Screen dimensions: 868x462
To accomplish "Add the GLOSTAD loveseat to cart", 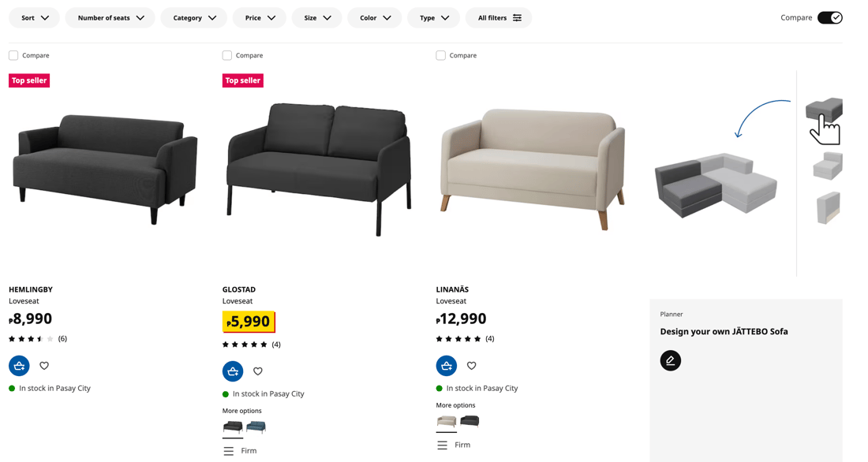I will 232,371.
